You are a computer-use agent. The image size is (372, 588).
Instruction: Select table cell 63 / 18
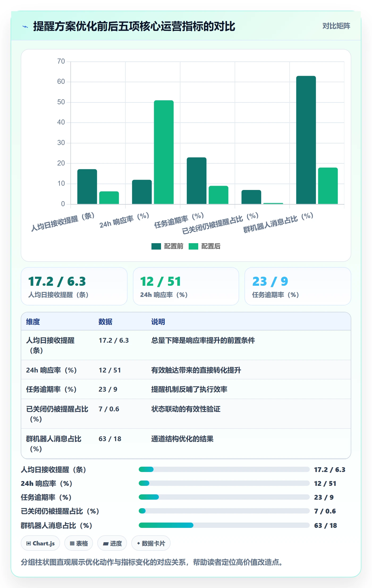pyautogui.click(x=110, y=439)
